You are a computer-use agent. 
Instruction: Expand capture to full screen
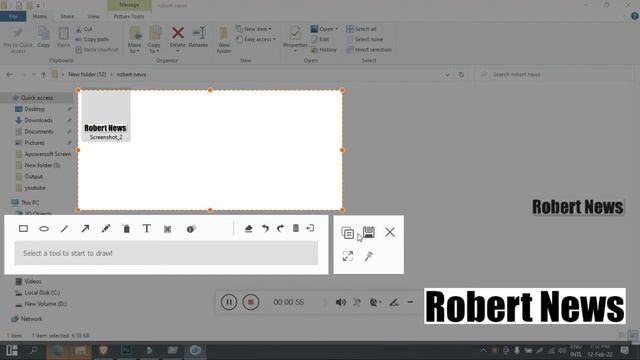348,256
